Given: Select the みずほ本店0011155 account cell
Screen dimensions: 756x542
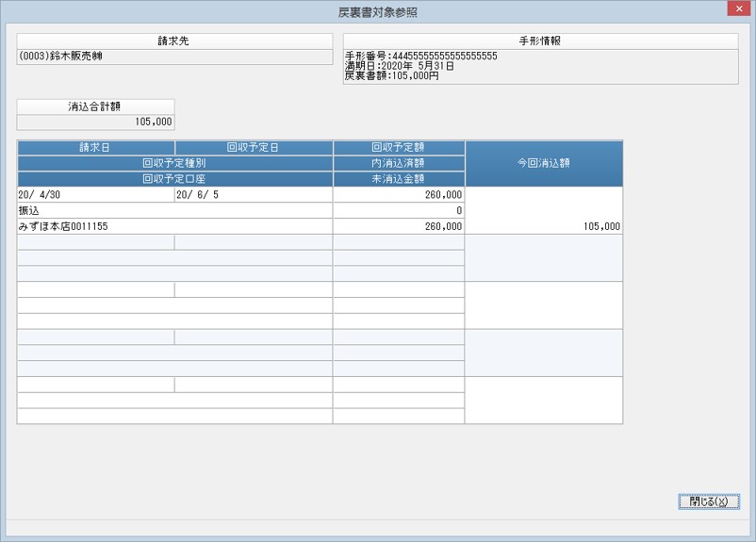Looking at the screenshot, I should point(174,226).
